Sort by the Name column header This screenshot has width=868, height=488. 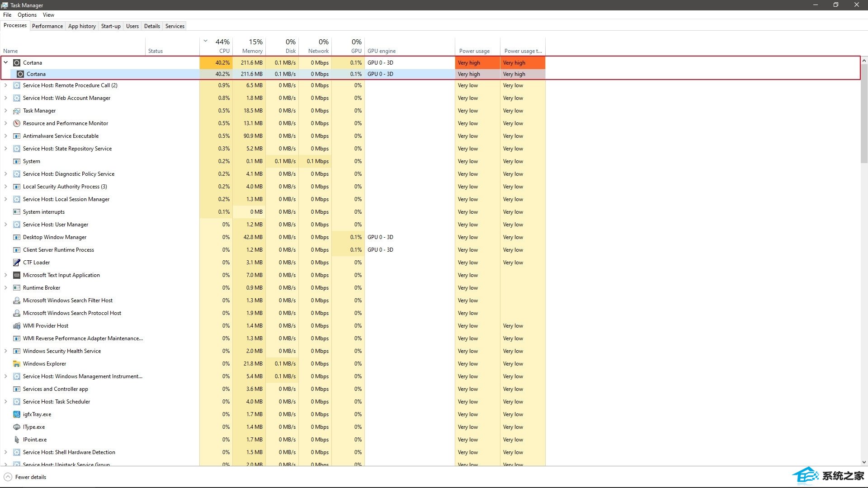tap(72, 46)
